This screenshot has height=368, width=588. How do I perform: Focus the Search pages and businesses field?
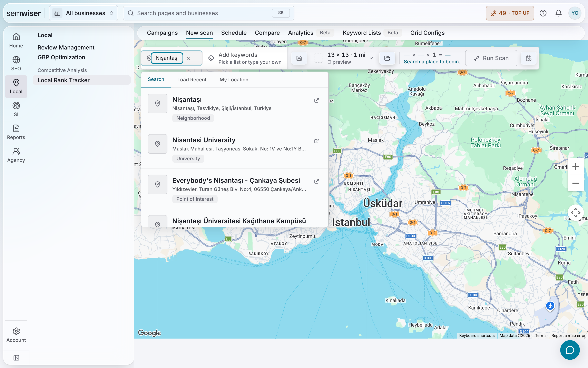[208, 13]
